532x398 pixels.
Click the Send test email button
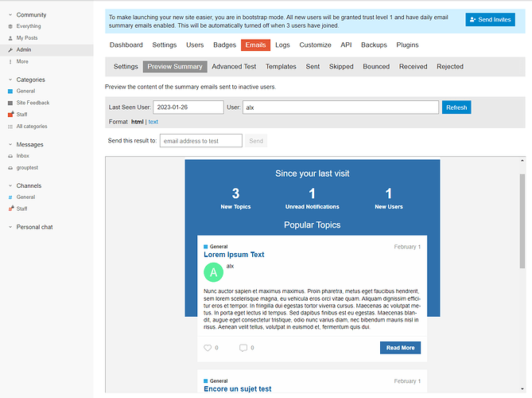pyautogui.click(x=256, y=141)
